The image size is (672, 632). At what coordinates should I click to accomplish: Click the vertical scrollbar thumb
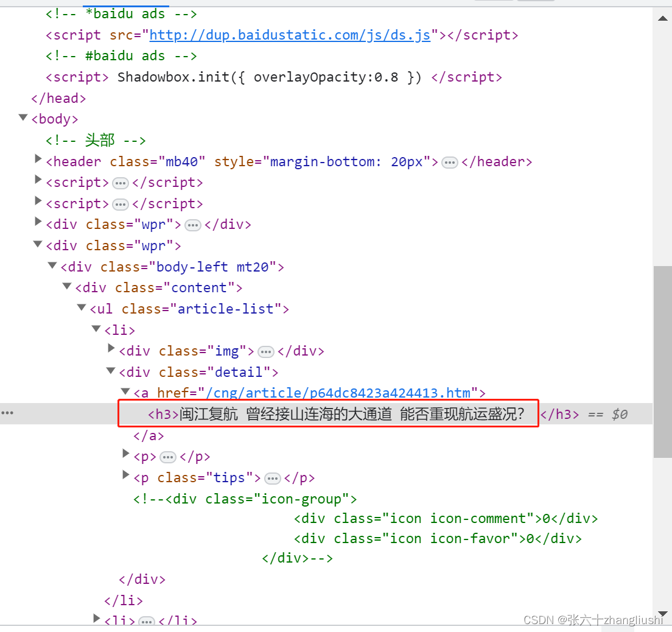[663, 362]
